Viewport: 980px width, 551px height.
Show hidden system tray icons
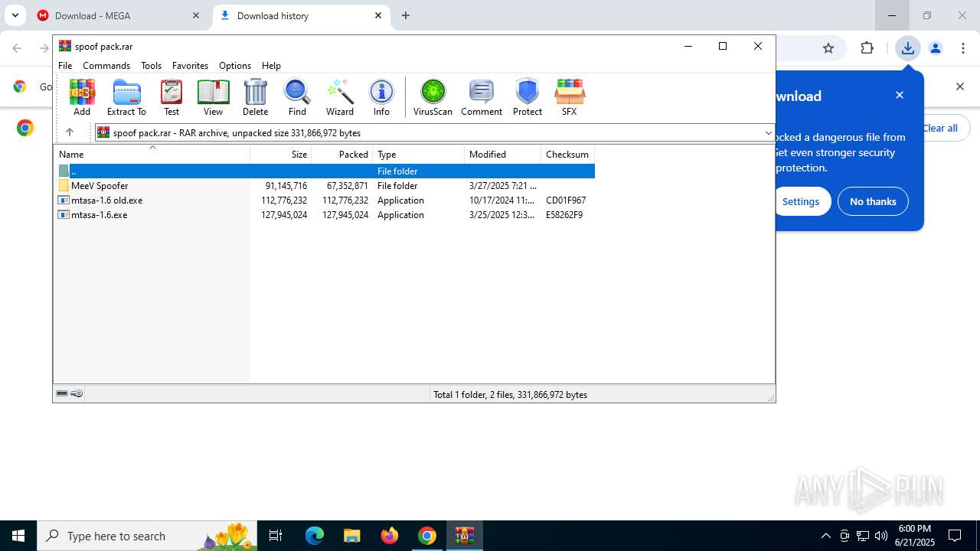[x=825, y=536]
